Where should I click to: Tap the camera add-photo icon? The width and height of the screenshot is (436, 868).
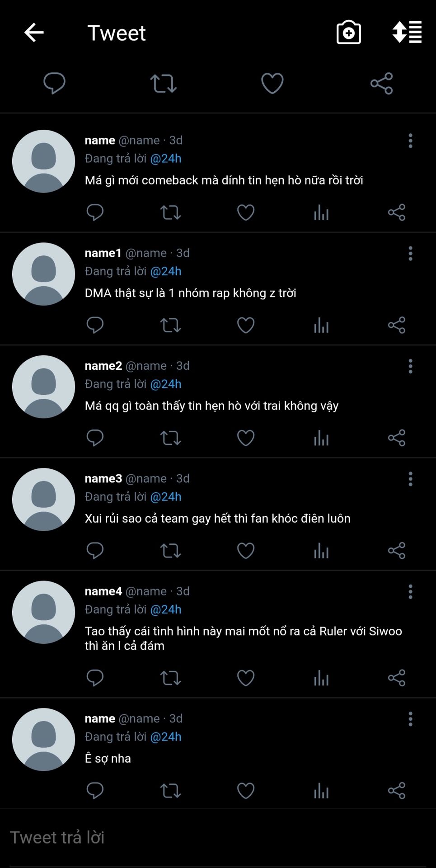coord(349,33)
